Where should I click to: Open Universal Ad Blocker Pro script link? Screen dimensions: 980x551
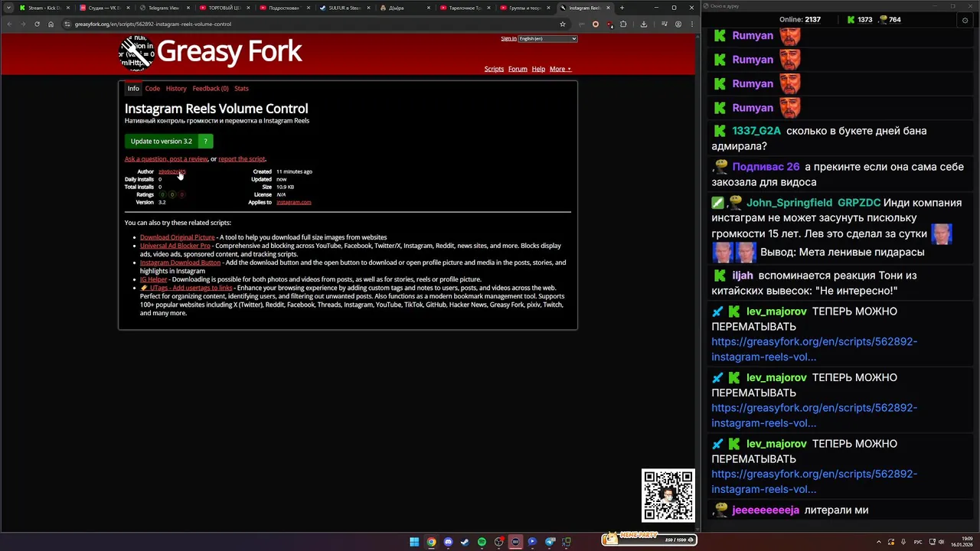(175, 246)
